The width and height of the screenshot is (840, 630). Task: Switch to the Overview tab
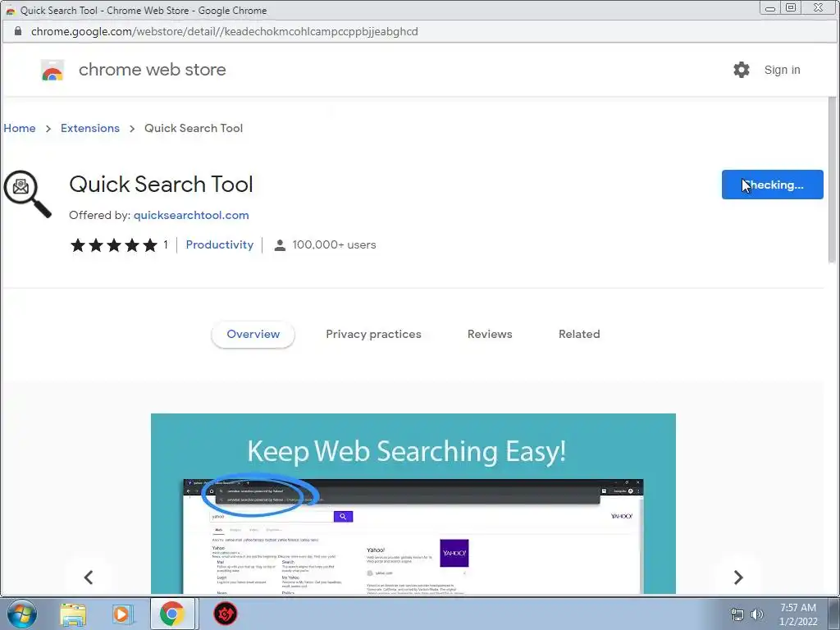pyautogui.click(x=253, y=335)
